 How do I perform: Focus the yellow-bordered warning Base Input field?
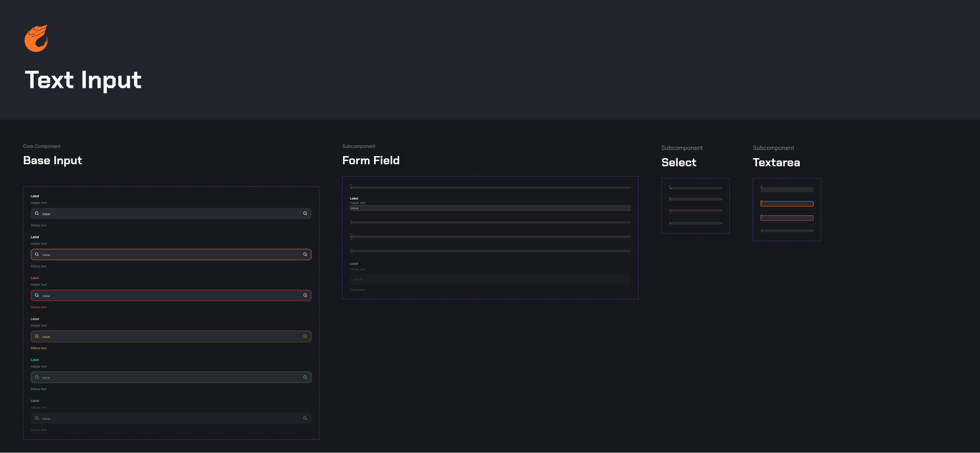171,336
